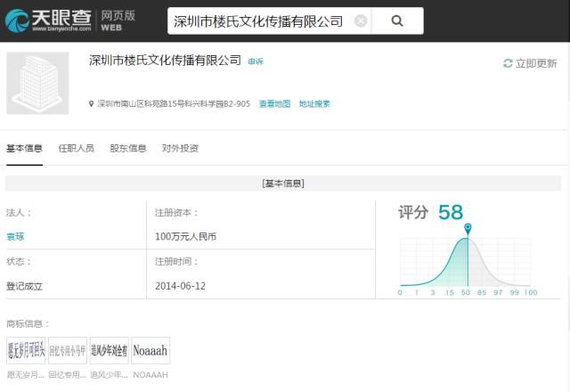
Task: Switch to the 对外投资 tab
Action: tap(180, 148)
